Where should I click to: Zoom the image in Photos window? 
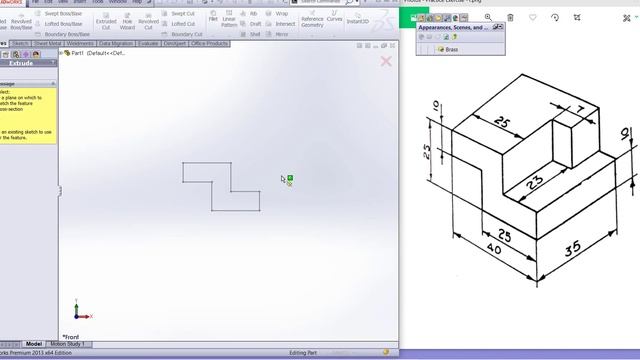click(488, 17)
